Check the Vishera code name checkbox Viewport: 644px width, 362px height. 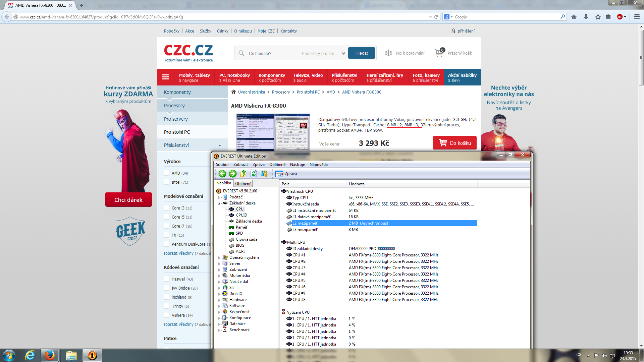point(166,315)
